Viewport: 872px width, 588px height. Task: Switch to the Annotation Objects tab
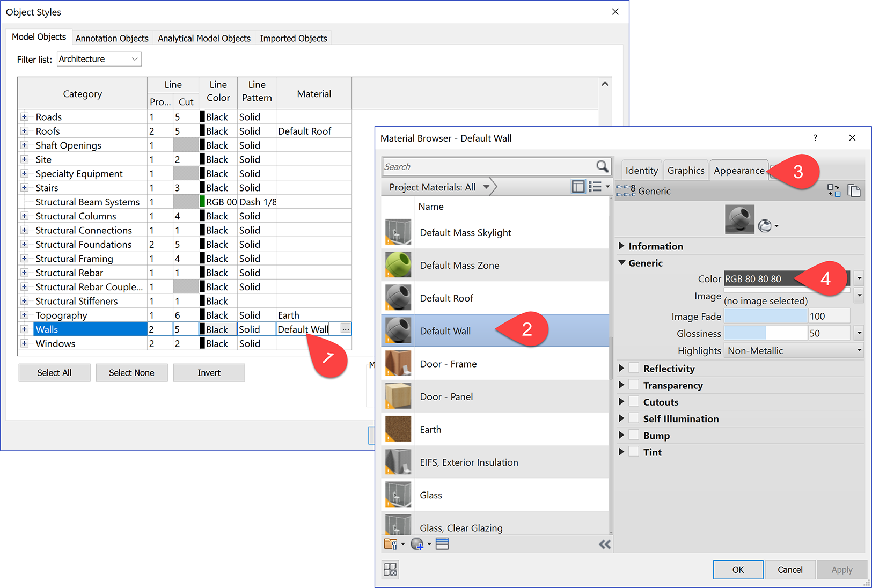point(112,38)
